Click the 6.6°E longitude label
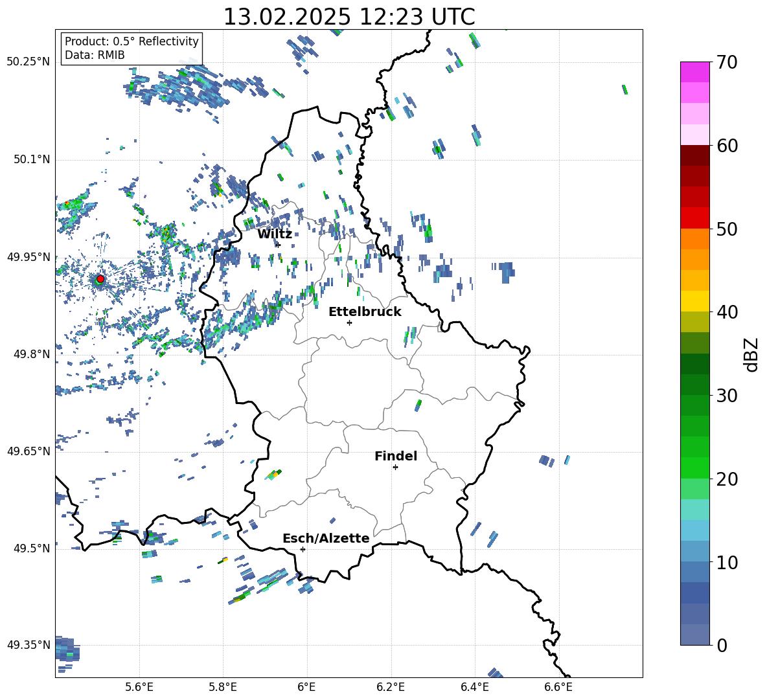This screenshot has height=700, width=767. 558,687
